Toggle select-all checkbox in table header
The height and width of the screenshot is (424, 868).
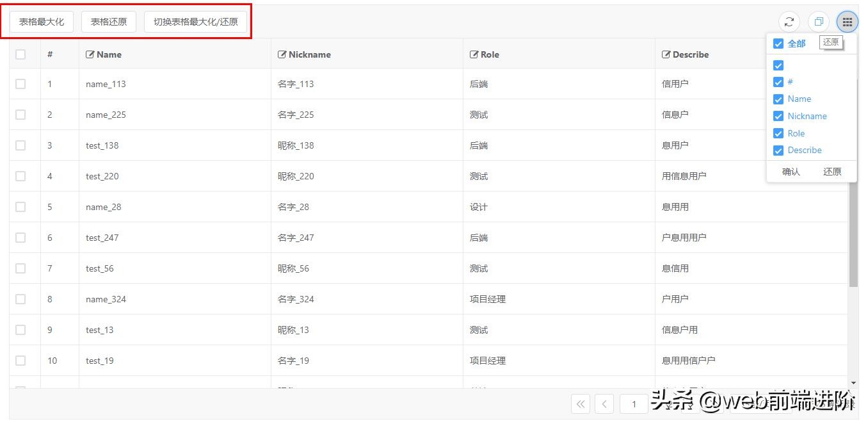point(20,54)
